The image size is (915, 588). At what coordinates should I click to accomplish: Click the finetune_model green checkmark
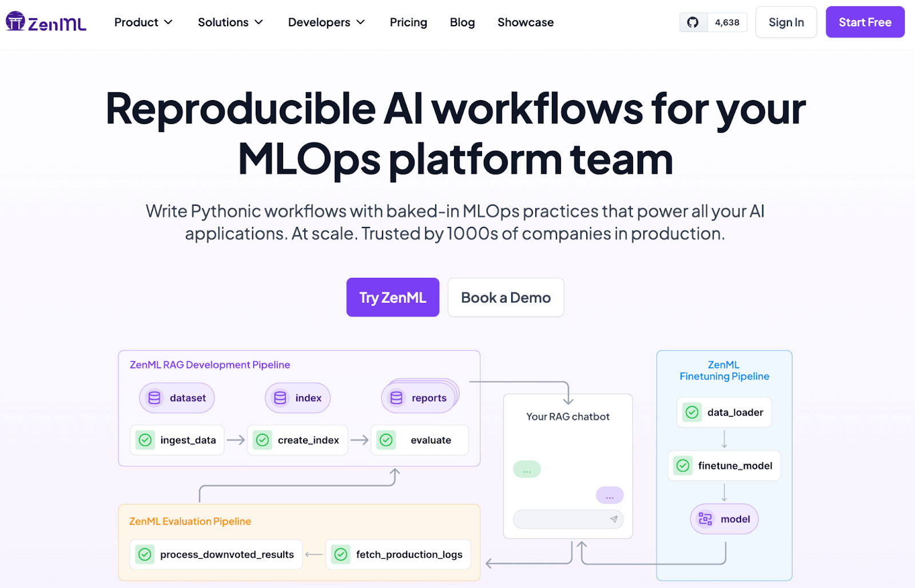(x=683, y=466)
